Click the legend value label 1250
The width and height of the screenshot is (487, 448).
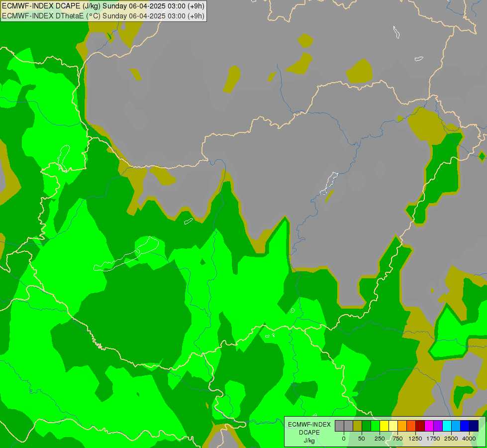415,439
